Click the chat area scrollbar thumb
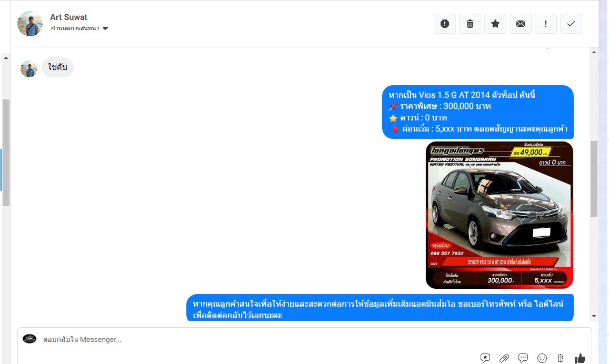Screen dimensions: 609x364 [x=594, y=179]
